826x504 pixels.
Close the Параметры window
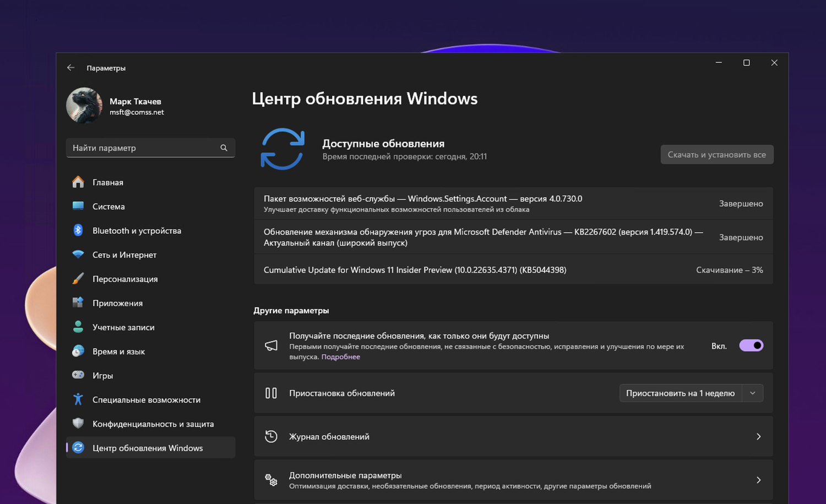(774, 63)
